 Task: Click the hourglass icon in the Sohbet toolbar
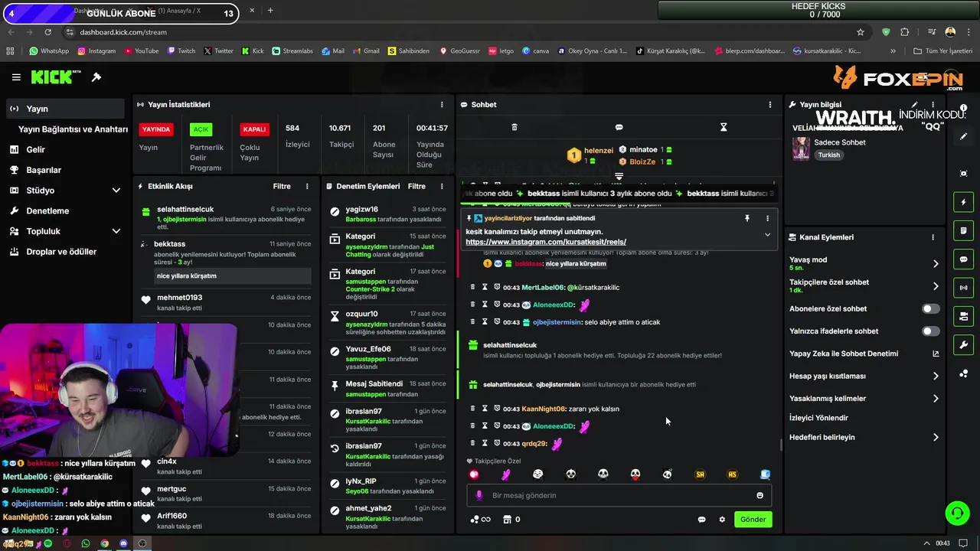point(724,127)
